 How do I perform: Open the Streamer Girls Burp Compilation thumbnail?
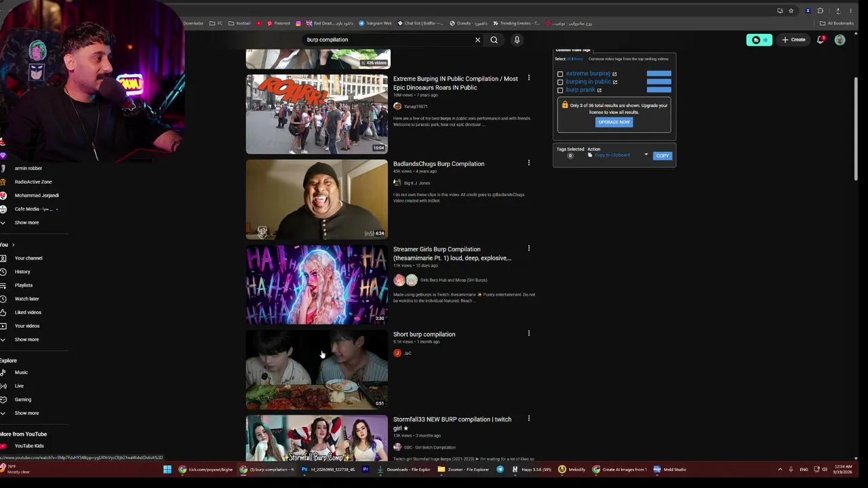[317, 285]
